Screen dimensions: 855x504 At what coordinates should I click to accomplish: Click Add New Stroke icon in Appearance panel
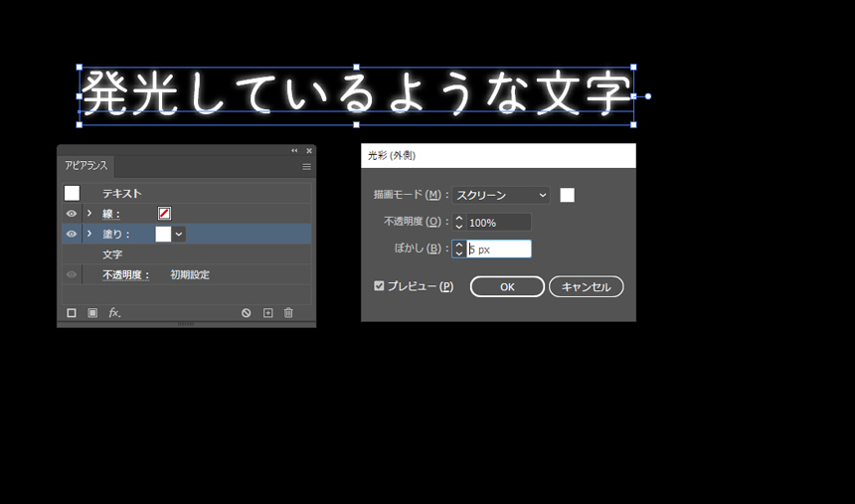(72, 312)
